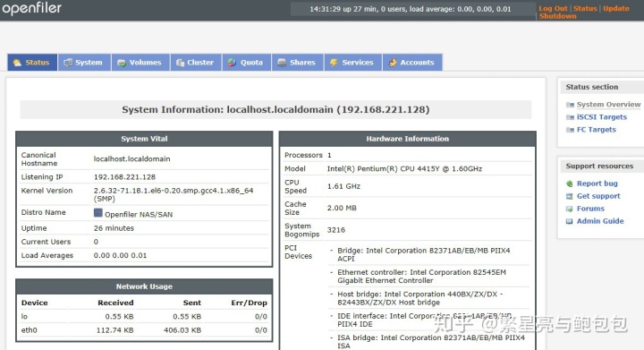
Task: Open the Admin Guide link
Action: [600, 221]
